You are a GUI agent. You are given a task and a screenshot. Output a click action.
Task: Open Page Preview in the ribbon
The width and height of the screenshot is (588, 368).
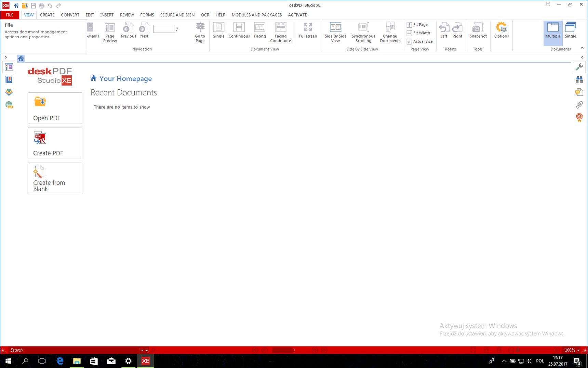click(x=110, y=32)
